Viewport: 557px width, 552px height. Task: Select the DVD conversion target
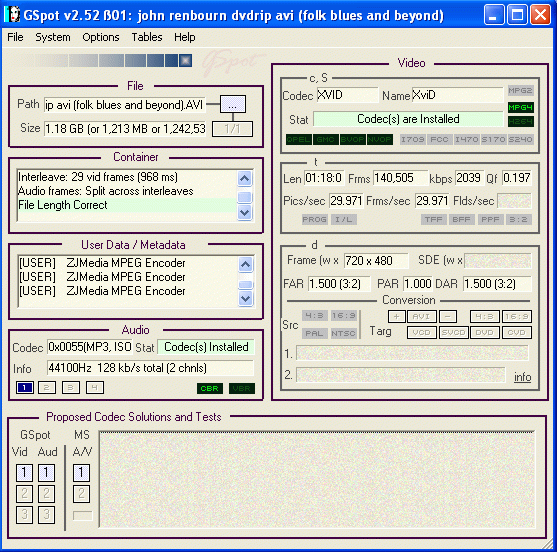(x=485, y=332)
